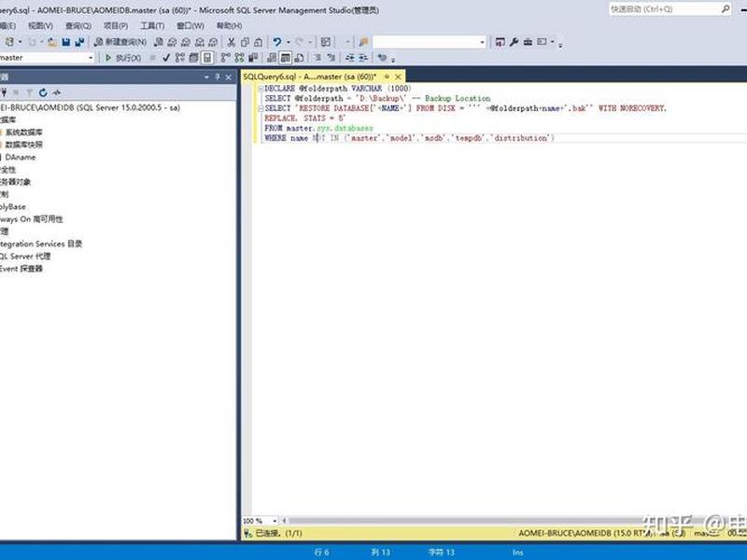Click the 新建查询(N) button
Image resolution: width=747 pixels, height=560 pixels.
[120, 42]
